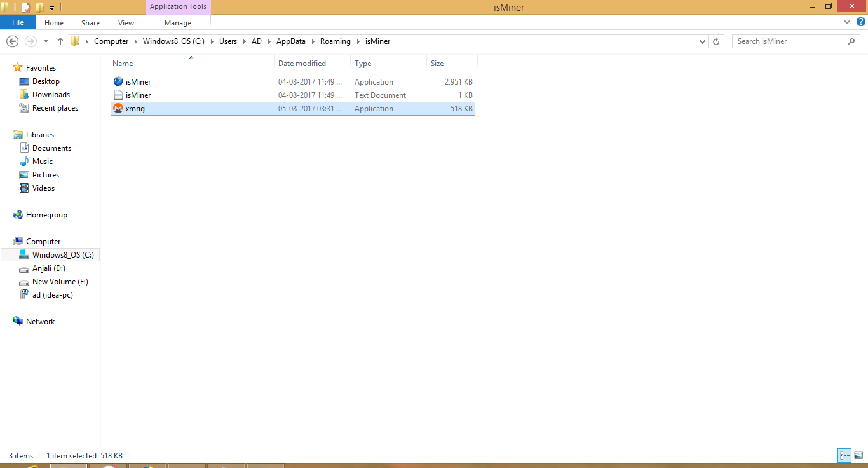Select the isMiner application file icon
The height and width of the screenshot is (468, 868).
click(x=118, y=81)
